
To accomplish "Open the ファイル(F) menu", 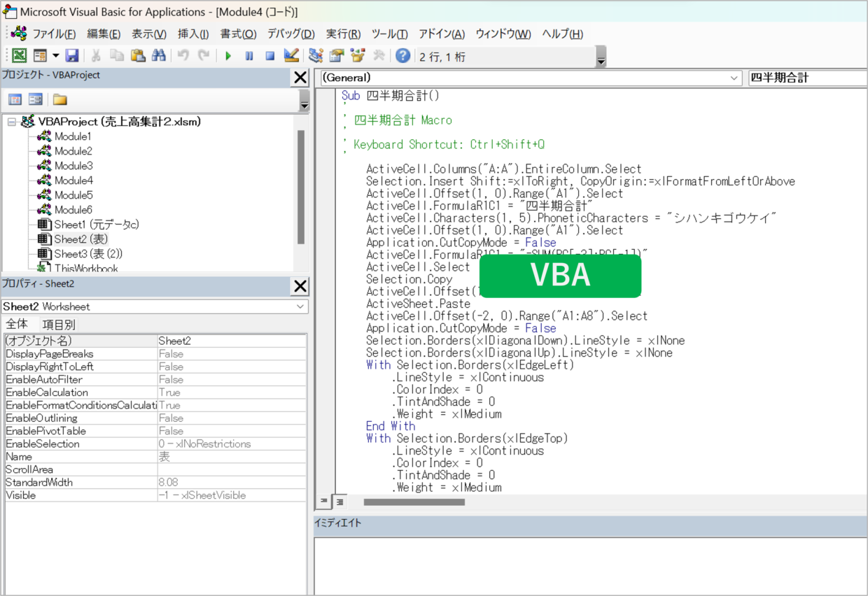I will pyautogui.click(x=55, y=34).
